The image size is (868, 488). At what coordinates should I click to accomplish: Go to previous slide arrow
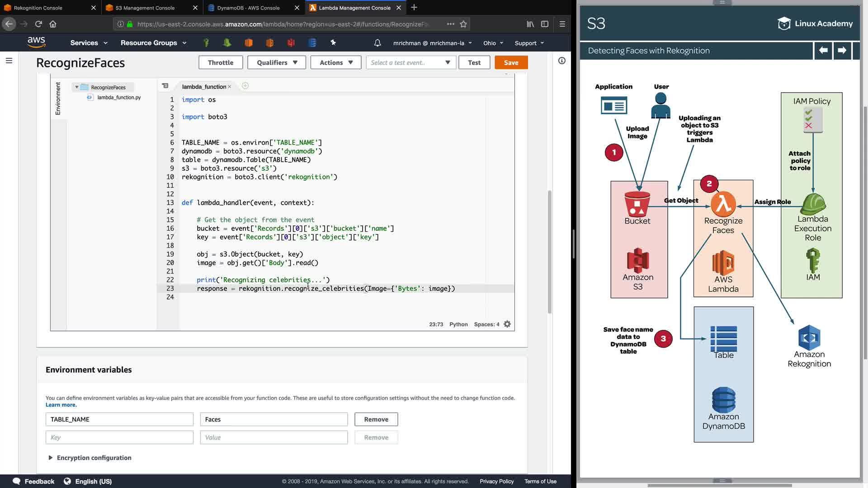tap(823, 51)
